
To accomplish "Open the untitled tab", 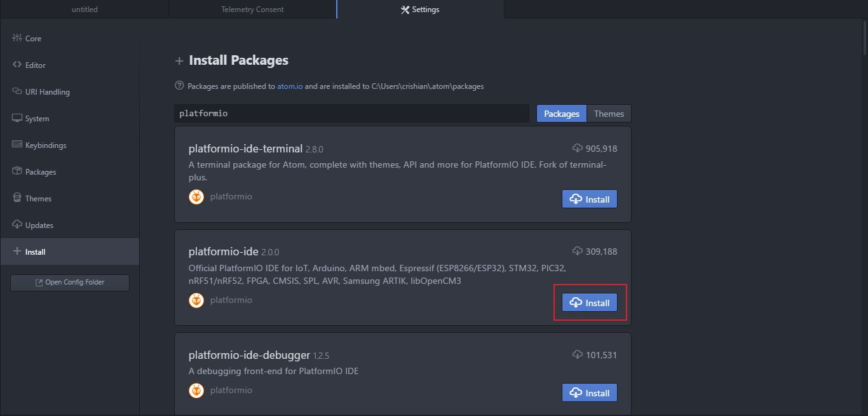I will [x=85, y=10].
